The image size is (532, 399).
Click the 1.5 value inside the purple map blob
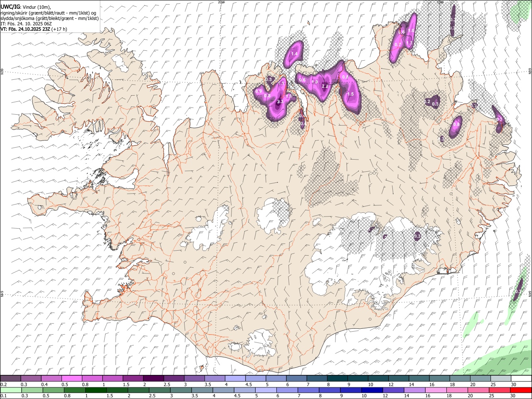350,94
